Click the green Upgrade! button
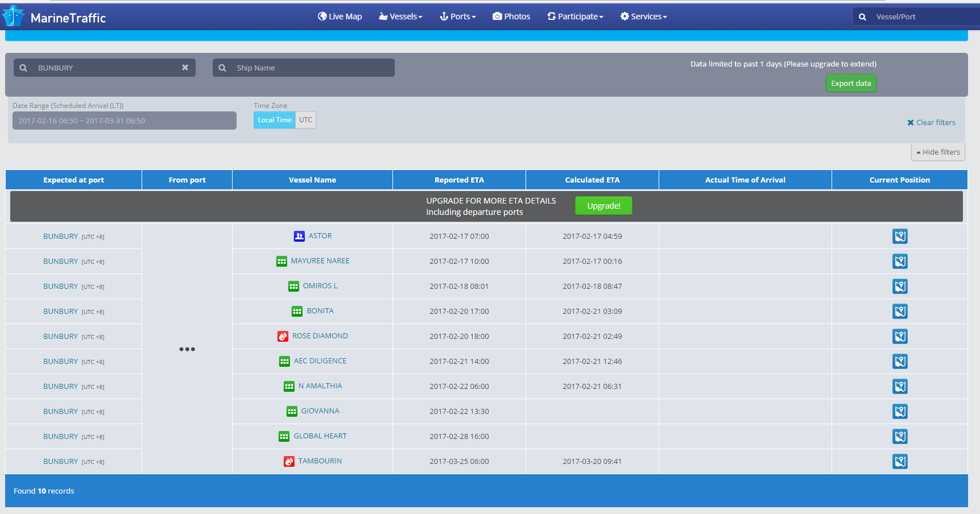This screenshot has width=980, height=514. coord(603,206)
